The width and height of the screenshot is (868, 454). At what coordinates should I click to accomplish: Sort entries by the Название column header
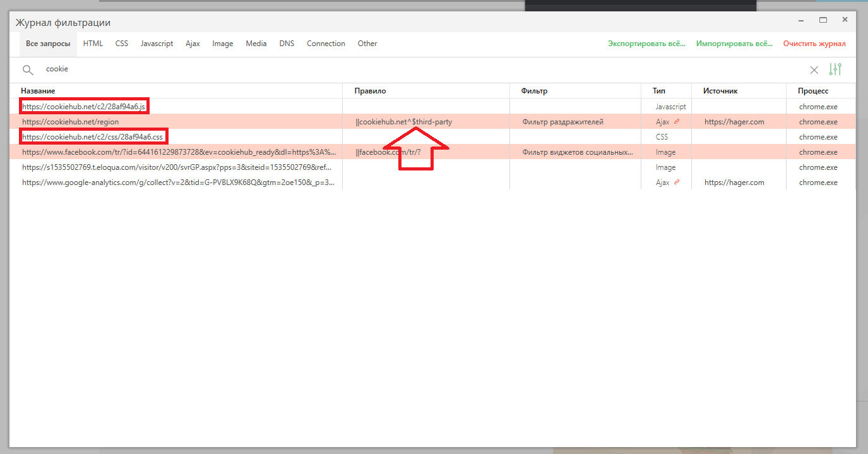(x=39, y=90)
